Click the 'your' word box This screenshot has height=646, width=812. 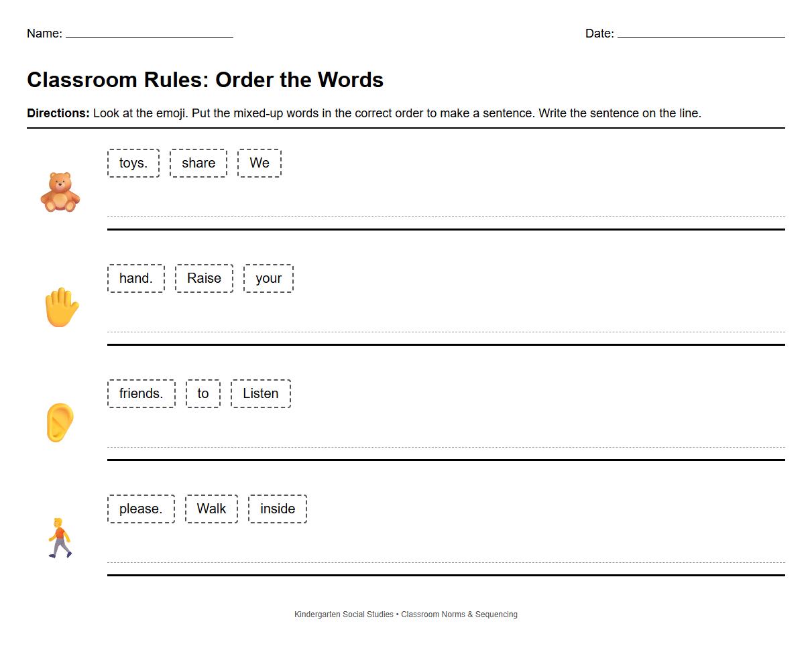coord(268,278)
